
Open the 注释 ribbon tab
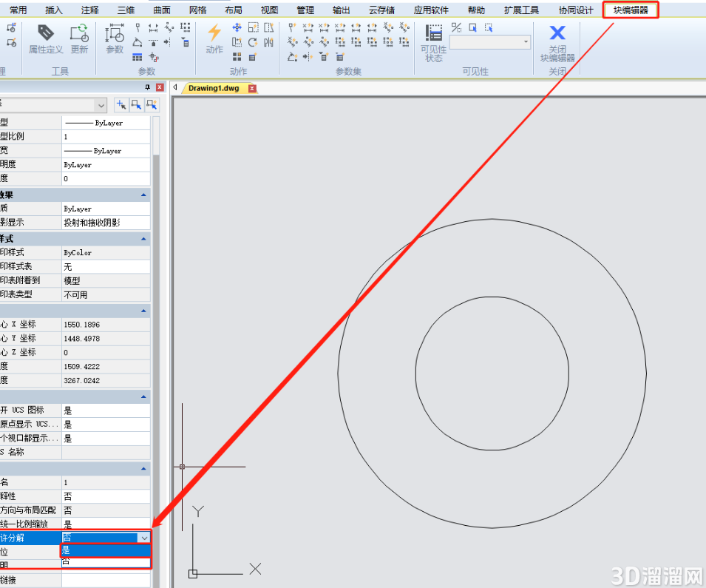[89, 10]
